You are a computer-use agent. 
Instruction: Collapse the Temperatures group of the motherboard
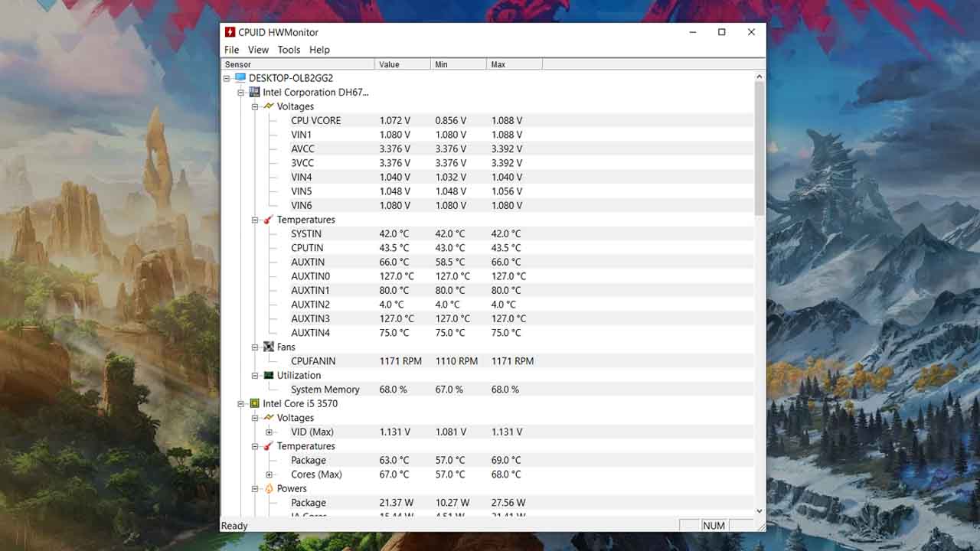pos(255,220)
